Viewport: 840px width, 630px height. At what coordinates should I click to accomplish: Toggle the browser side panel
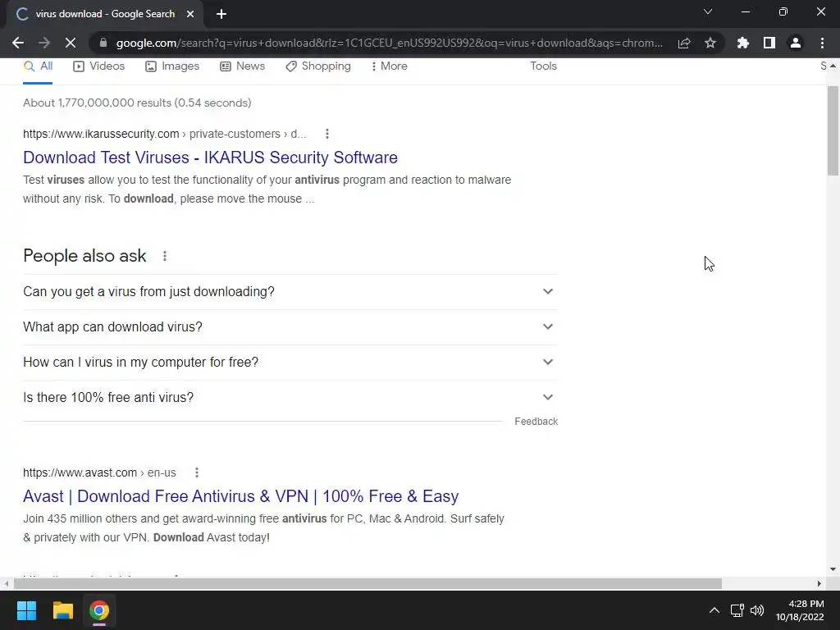pos(769,43)
